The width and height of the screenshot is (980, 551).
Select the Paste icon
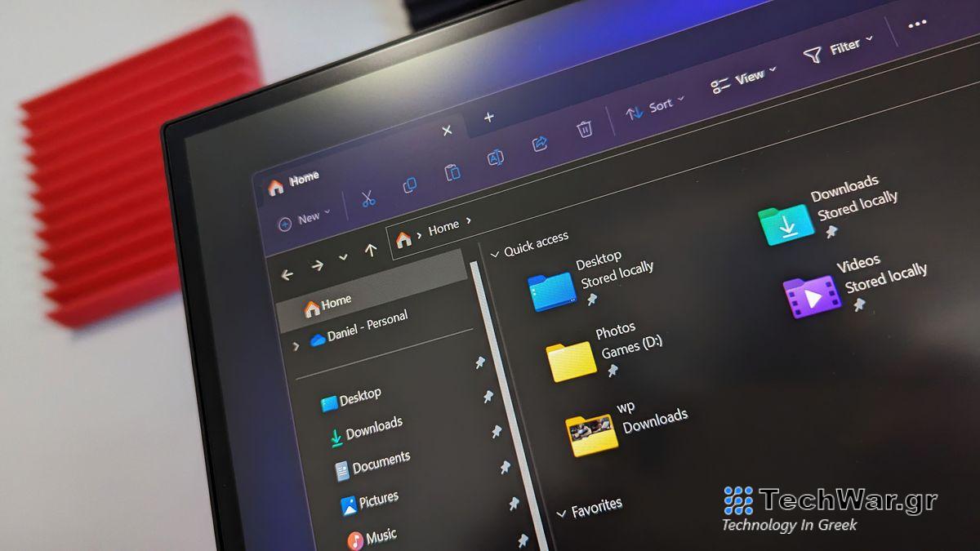click(452, 173)
